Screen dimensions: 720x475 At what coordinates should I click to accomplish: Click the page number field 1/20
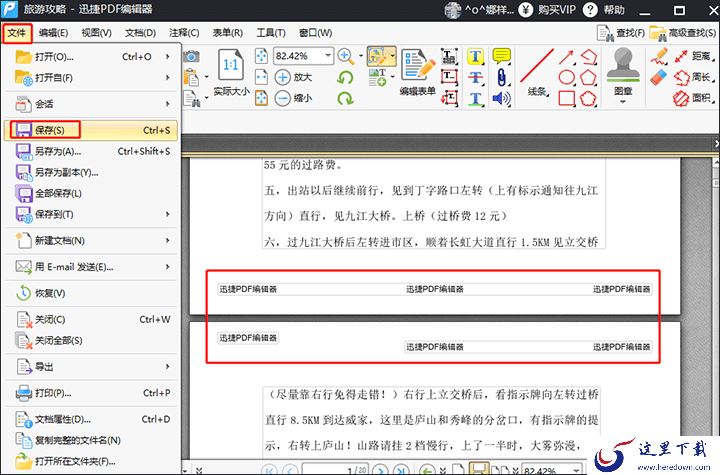(x=336, y=469)
